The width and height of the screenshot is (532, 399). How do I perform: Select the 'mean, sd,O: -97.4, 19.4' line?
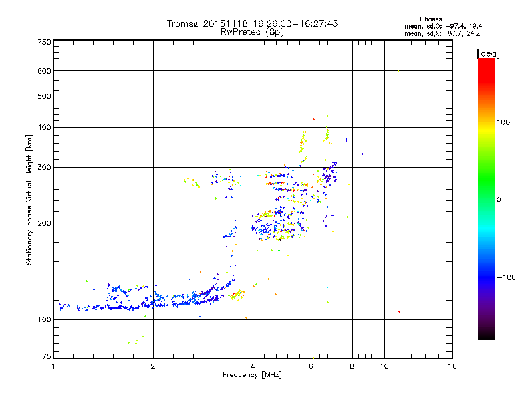(x=443, y=26)
